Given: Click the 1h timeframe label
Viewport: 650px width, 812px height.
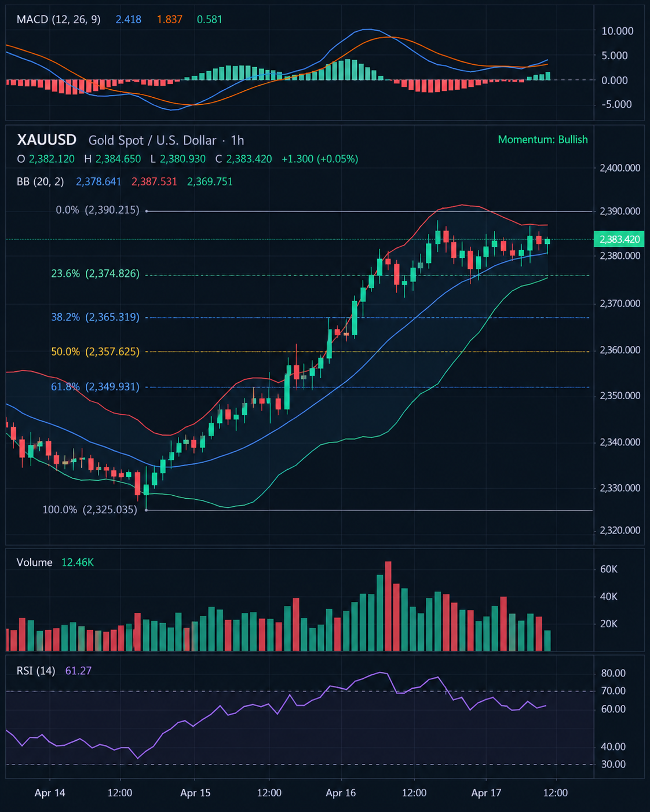Looking at the screenshot, I should coord(237,140).
